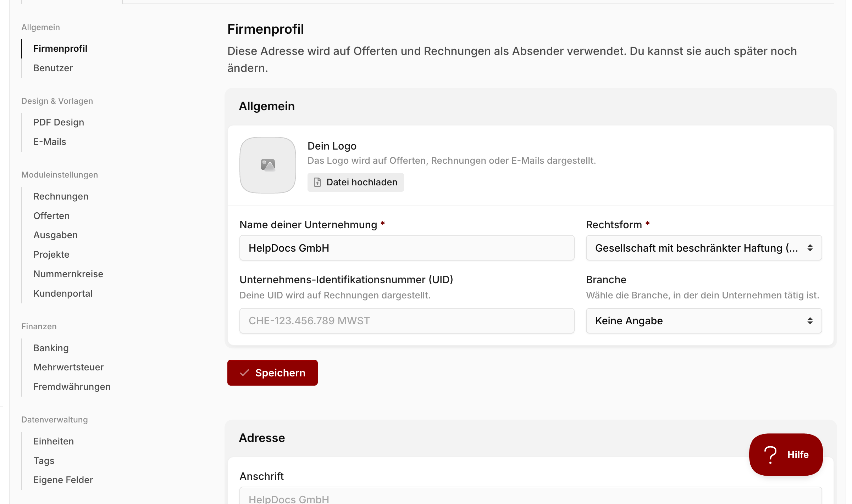Click the 'Design & Vorlagen' sidebar group label
Viewport: 852px width, 504px height.
[x=57, y=101]
